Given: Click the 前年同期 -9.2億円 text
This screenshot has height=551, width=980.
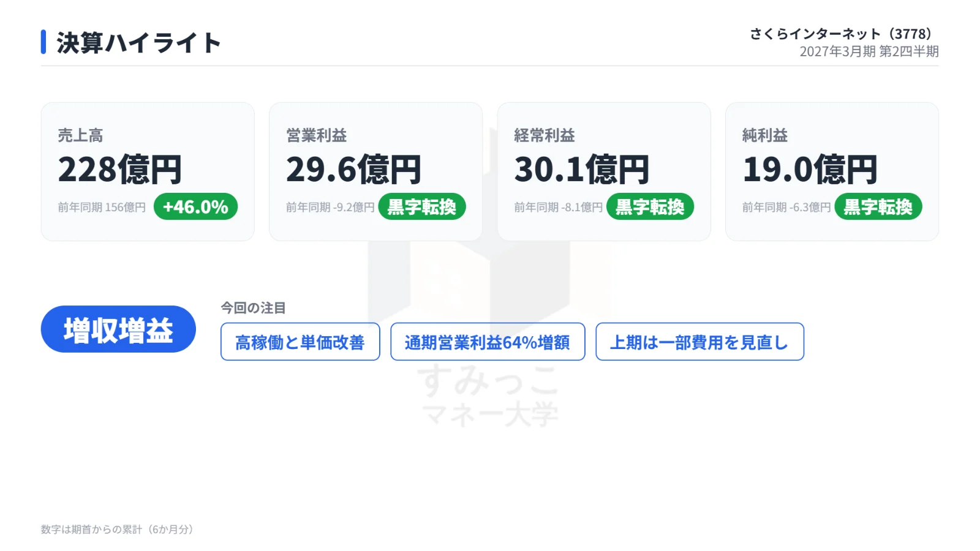Looking at the screenshot, I should click(330, 208).
